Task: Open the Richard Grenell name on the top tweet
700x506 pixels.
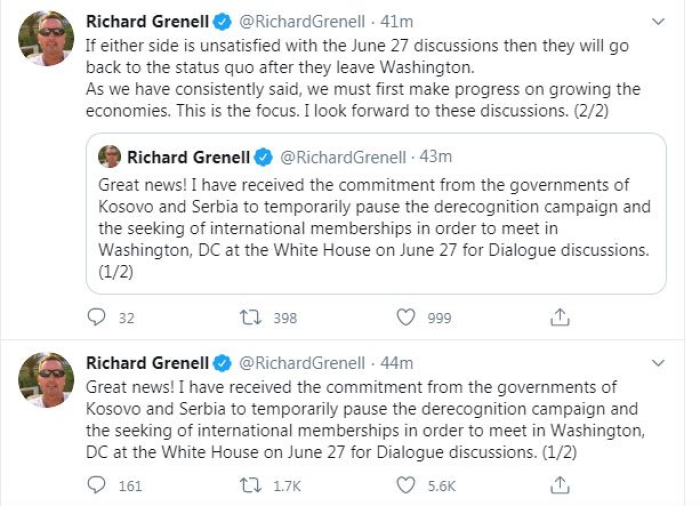Action: tap(147, 21)
